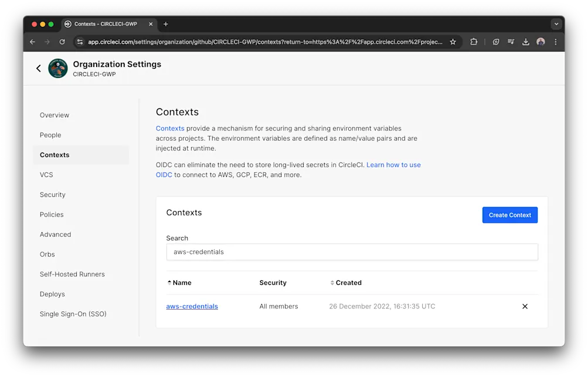This screenshot has width=588, height=377.
Task: Expand the tab search dropdown arrow
Action: click(x=556, y=24)
